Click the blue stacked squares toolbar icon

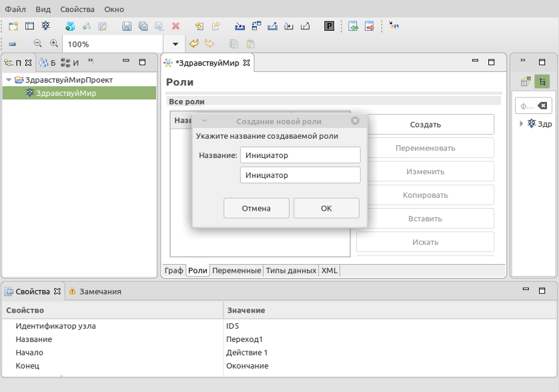256,26
